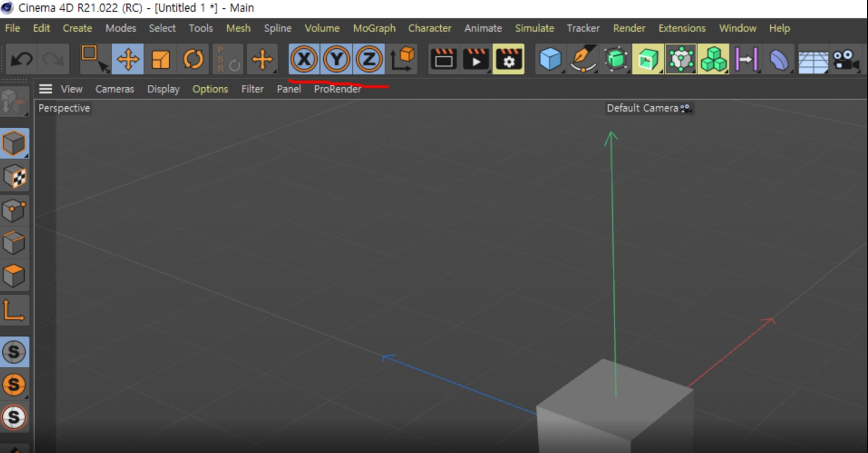Render to Picture Viewer
Image resolution: width=868 pixels, height=453 pixels.
[476, 59]
